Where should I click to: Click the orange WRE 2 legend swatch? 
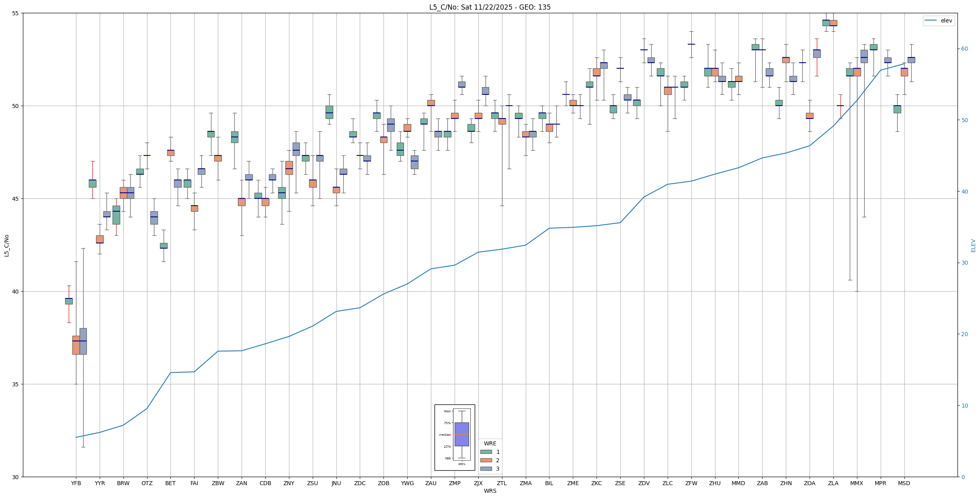486,460
